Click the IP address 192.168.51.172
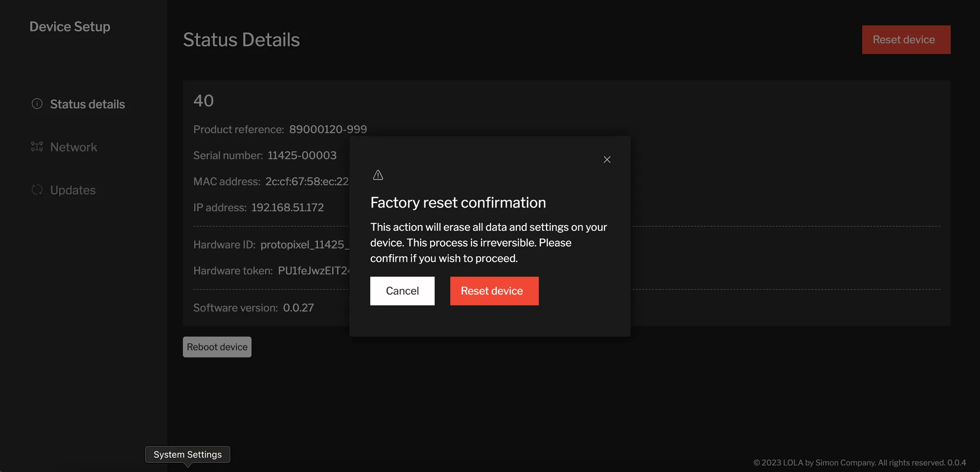Viewport: 980px width, 472px height. pos(287,208)
